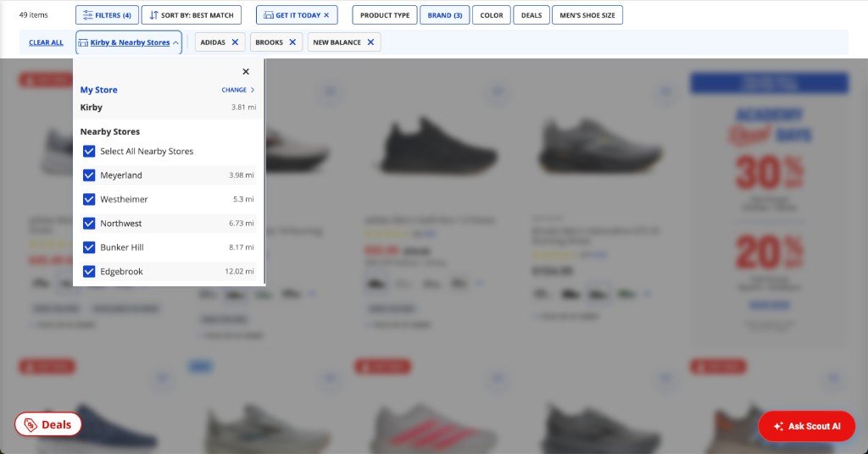Remove the Brooks brand chip X
The height and width of the screenshot is (454, 868).
coord(292,42)
